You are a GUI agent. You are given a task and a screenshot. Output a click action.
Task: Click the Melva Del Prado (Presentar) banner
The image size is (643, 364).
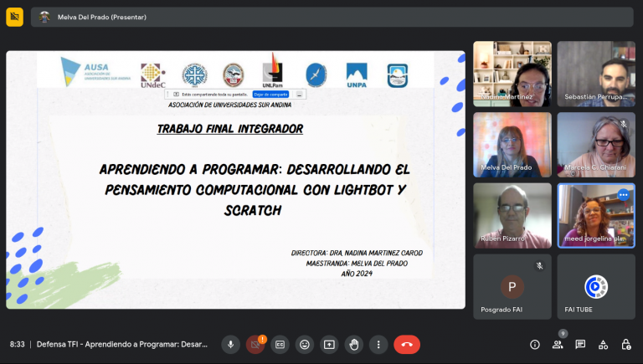(332, 18)
